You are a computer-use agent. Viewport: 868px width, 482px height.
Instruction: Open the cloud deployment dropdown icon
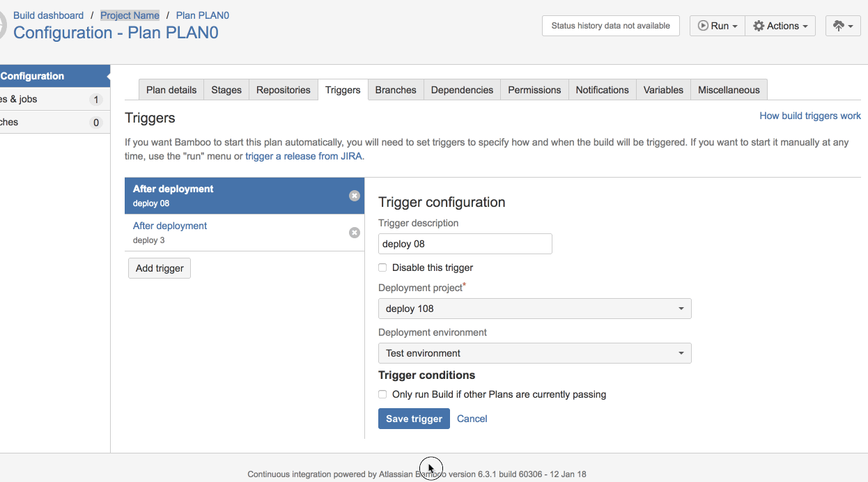[x=843, y=26]
